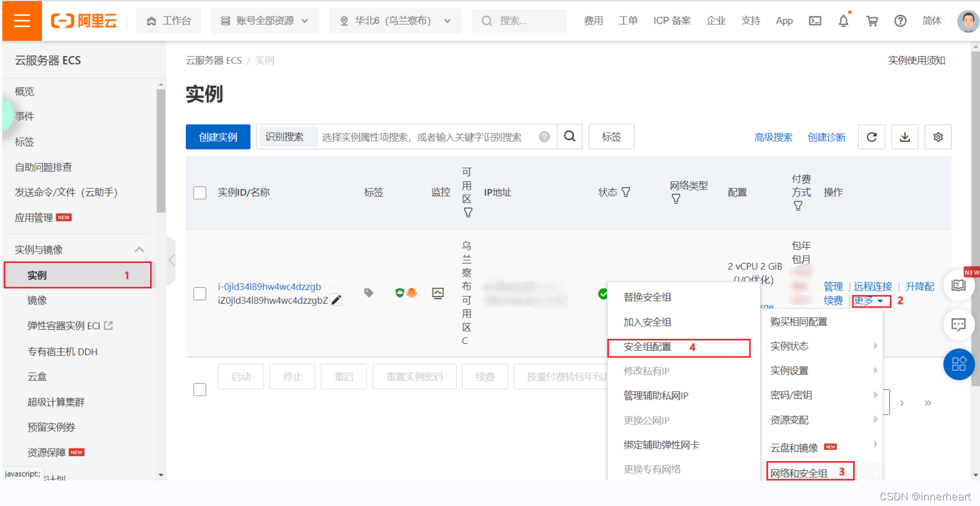The image size is (980, 506).
Task: Open the floating documentation icon
Action: click(x=958, y=285)
